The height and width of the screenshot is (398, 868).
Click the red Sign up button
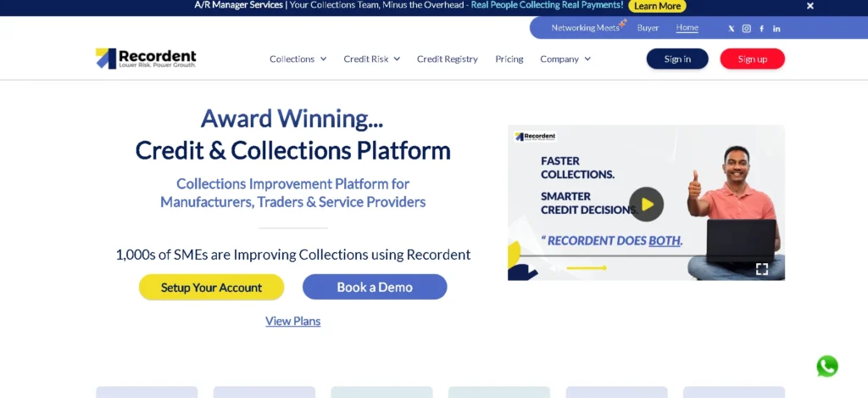click(753, 59)
